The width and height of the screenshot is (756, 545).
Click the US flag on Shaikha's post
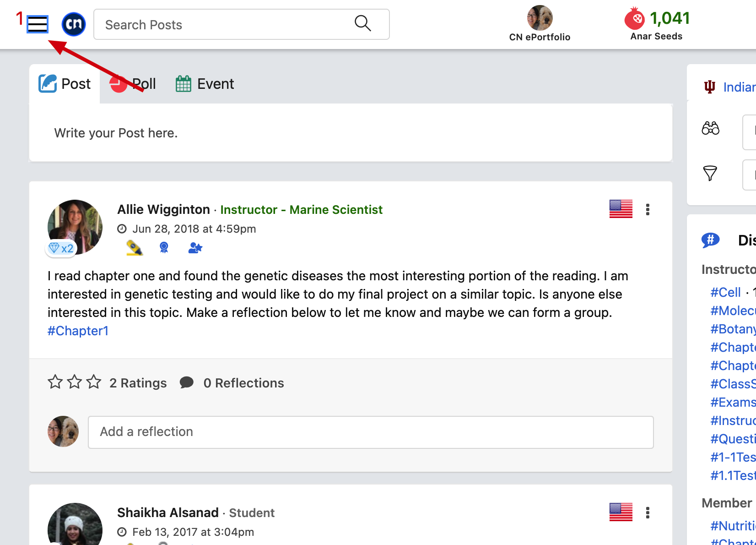point(621,512)
